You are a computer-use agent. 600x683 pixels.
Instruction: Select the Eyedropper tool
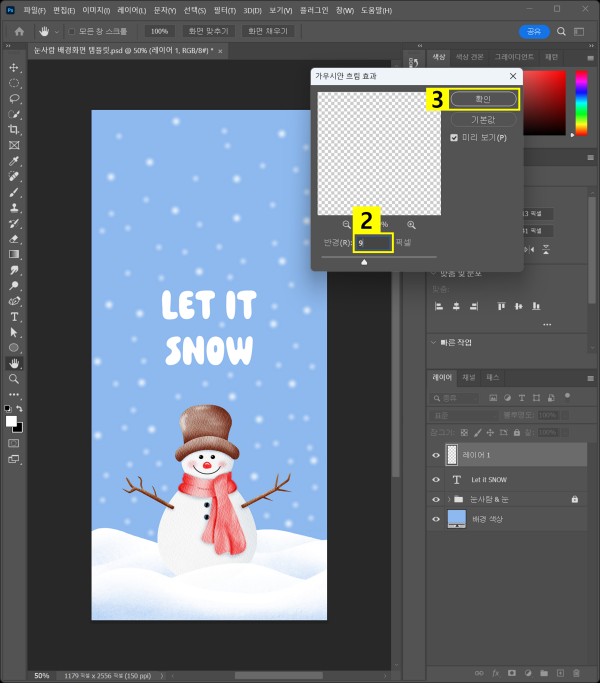click(x=14, y=161)
